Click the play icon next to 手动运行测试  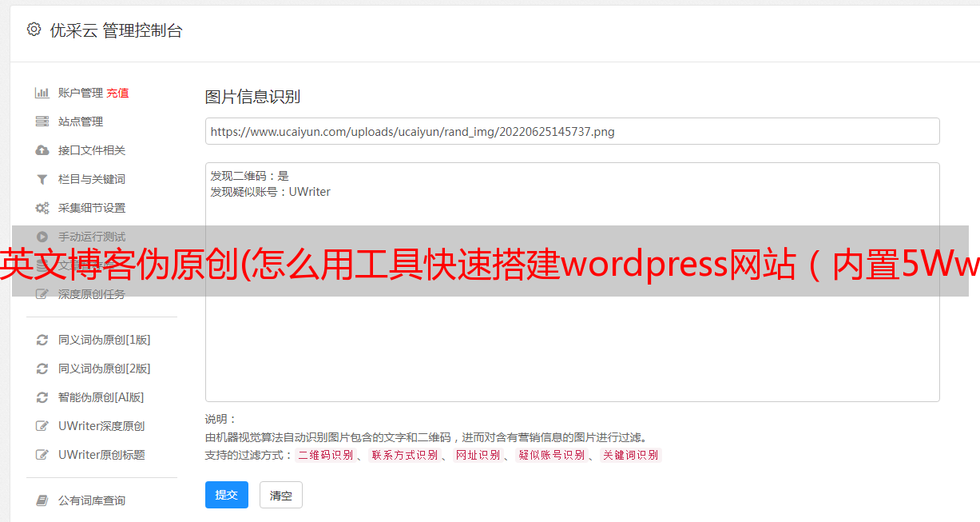point(42,237)
